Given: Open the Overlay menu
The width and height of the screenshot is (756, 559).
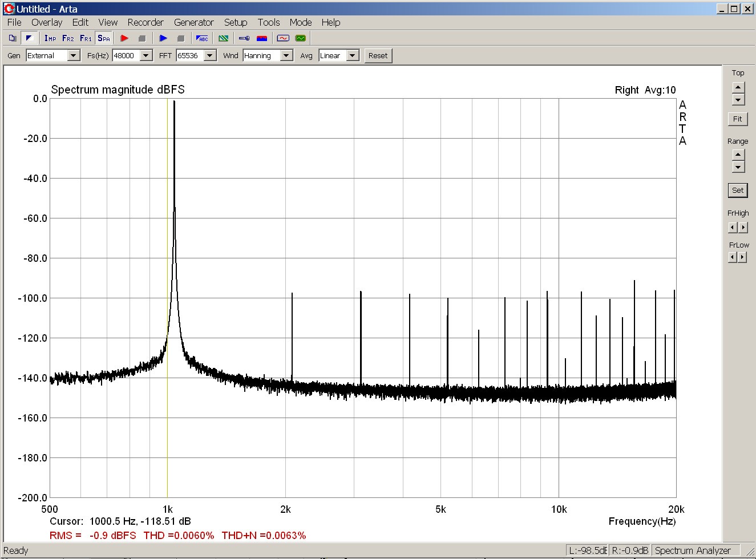Looking at the screenshot, I should (x=47, y=22).
